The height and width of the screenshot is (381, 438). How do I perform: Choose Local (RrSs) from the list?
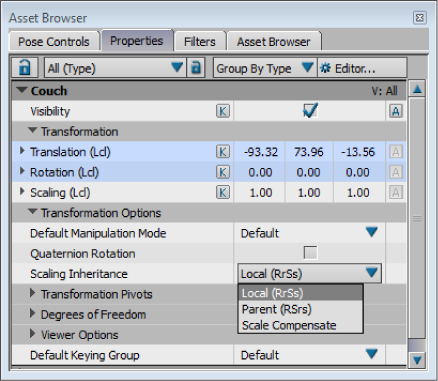pyautogui.click(x=300, y=293)
